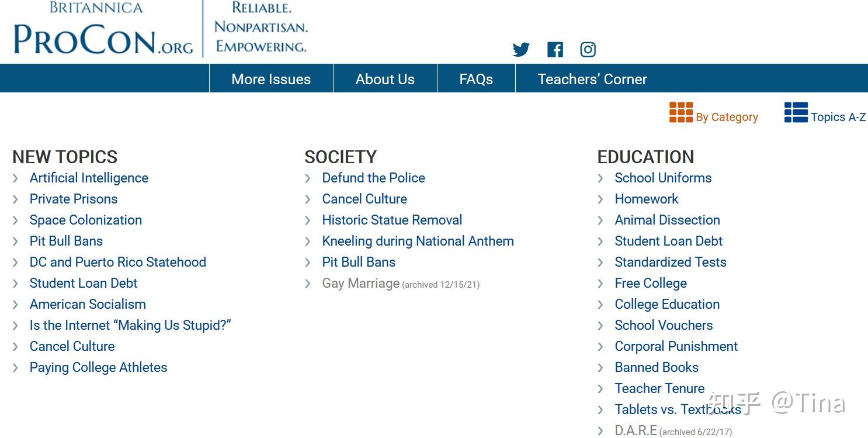Go to the About Us menu item
The height and width of the screenshot is (438, 868).
[385, 79]
